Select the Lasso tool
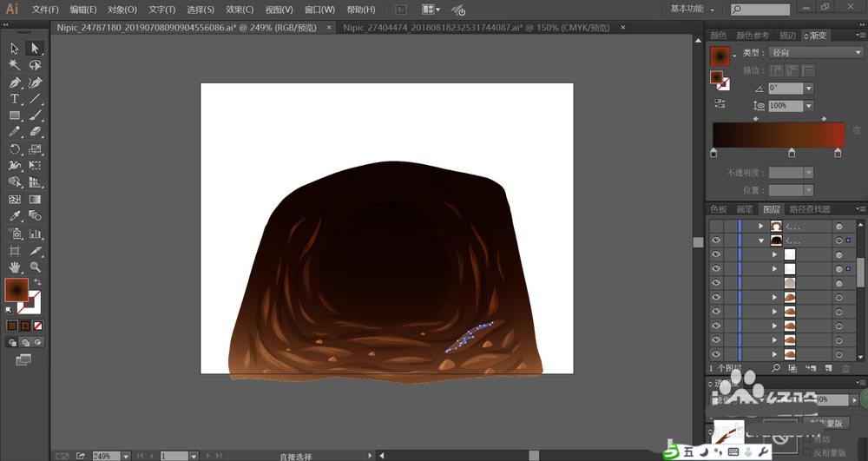Screen dimensions: 868x461 pyautogui.click(x=35, y=65)
